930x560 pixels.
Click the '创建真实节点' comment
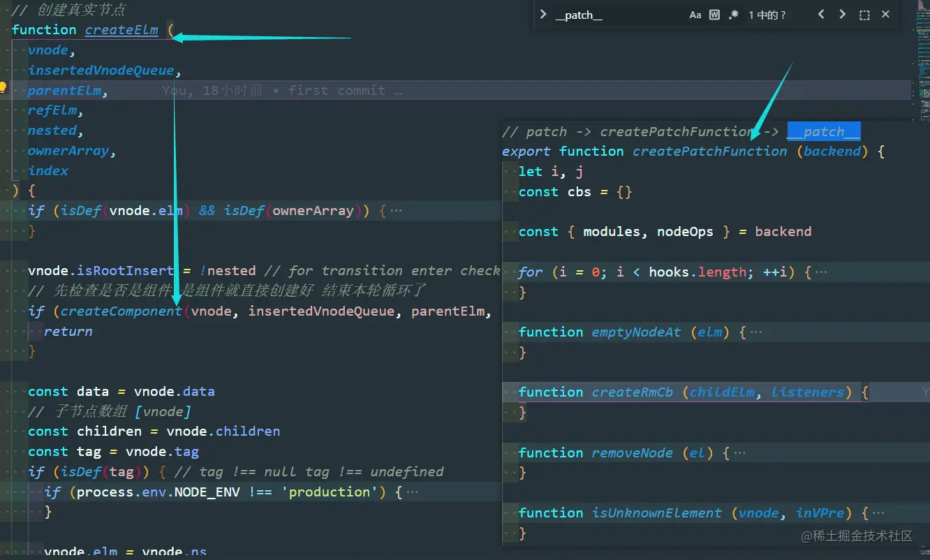(x=69, y=10)
